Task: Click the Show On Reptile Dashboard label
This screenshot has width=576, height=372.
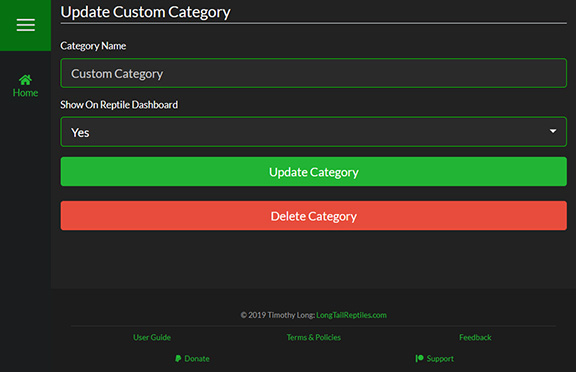Action: pos(119,105)
